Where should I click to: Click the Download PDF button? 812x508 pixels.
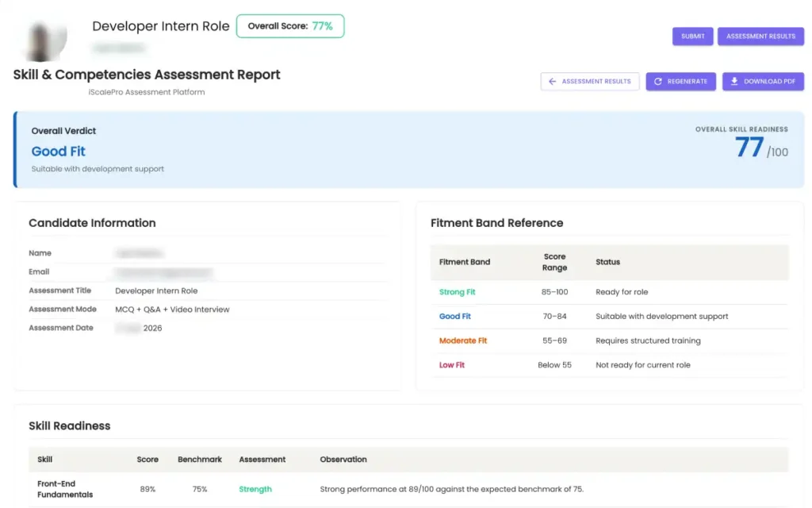[x=763, y=82]
